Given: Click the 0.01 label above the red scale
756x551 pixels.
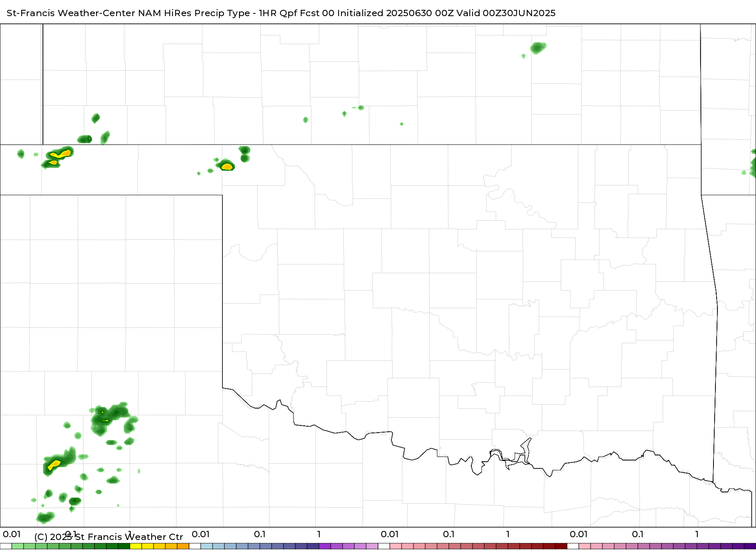Looking at the screenshot, I should (390, 534).
